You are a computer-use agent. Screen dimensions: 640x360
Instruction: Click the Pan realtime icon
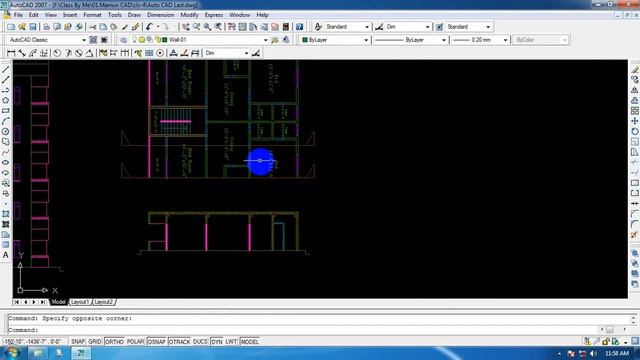pyautogui.click(x=186, y=27)
